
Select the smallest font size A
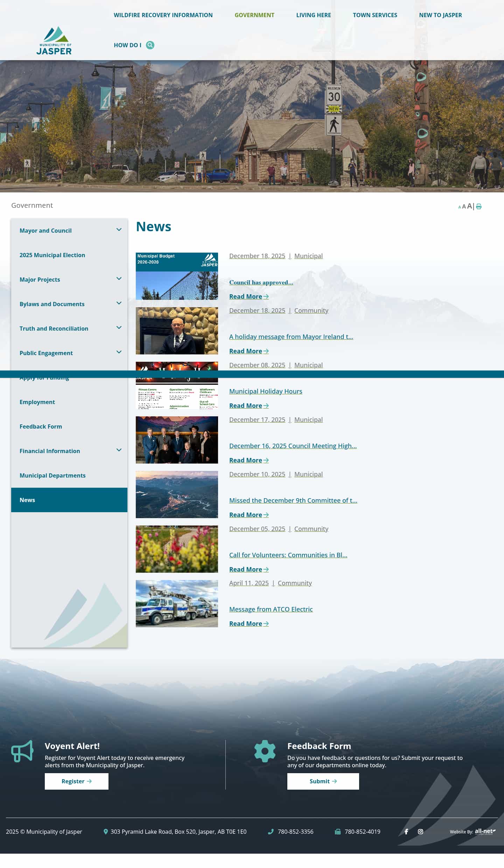coord(460,207)
